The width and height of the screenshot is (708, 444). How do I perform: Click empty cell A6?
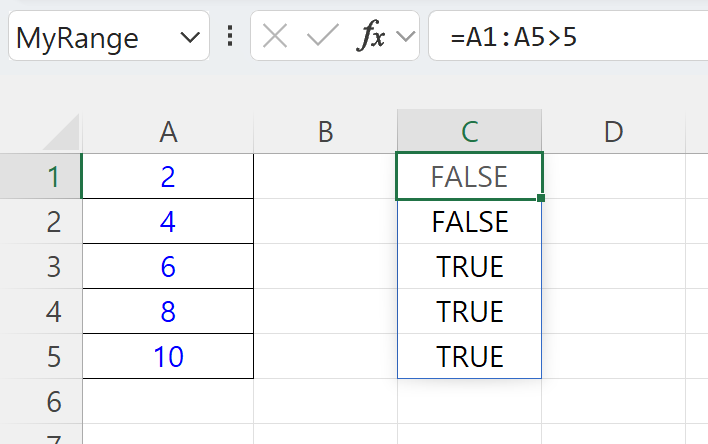pyautogui.click(x=168, y=401)
